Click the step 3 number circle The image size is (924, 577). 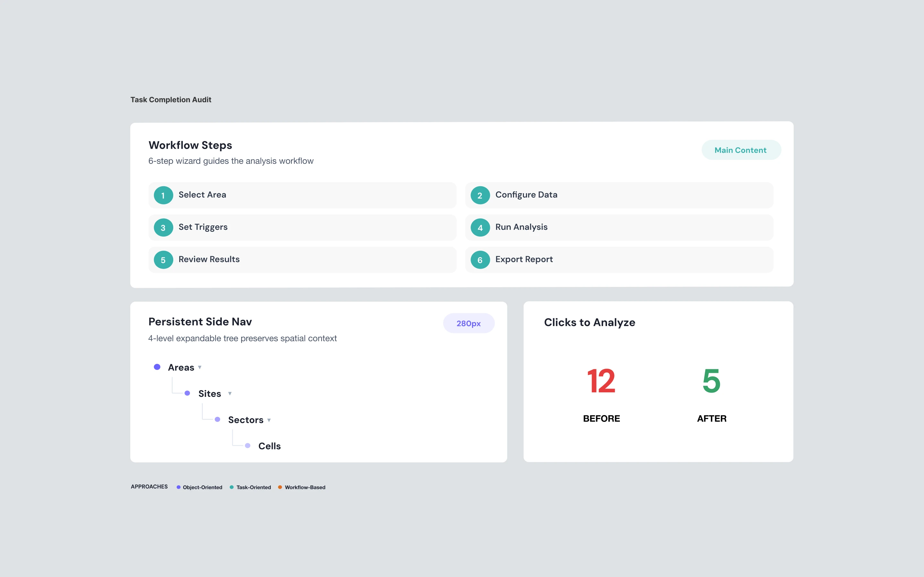(163, 228)
